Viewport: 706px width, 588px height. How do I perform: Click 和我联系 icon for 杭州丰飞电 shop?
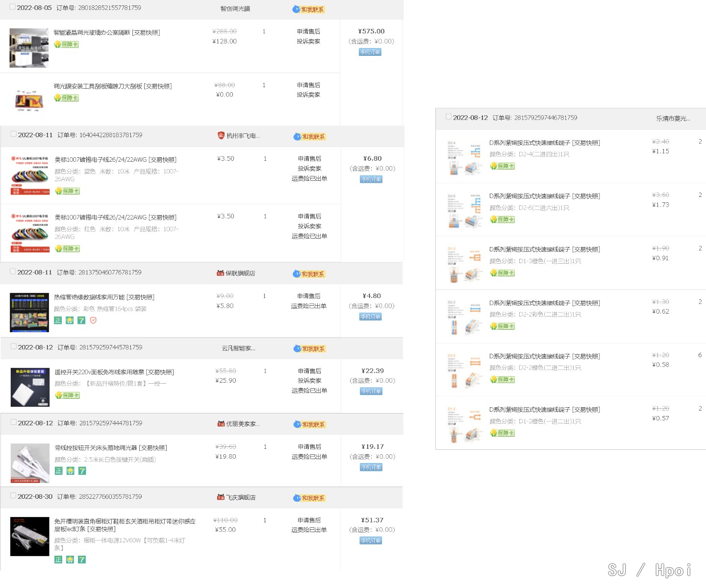click(x=310, y=137)
